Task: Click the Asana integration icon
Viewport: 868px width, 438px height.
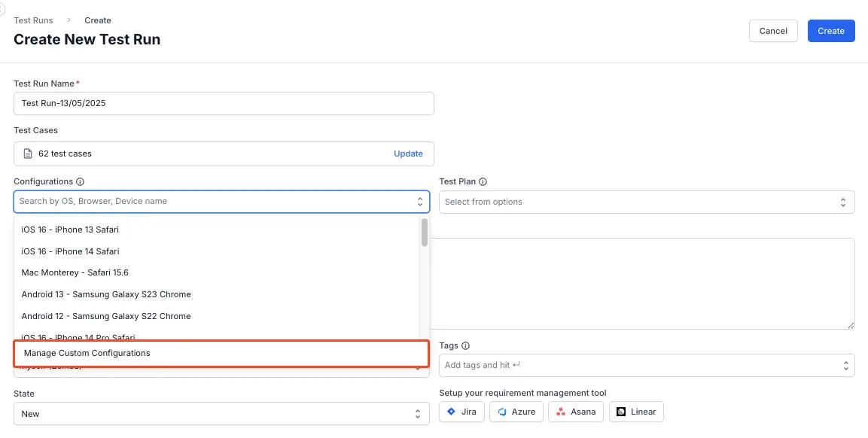Action: pos(562,412)
